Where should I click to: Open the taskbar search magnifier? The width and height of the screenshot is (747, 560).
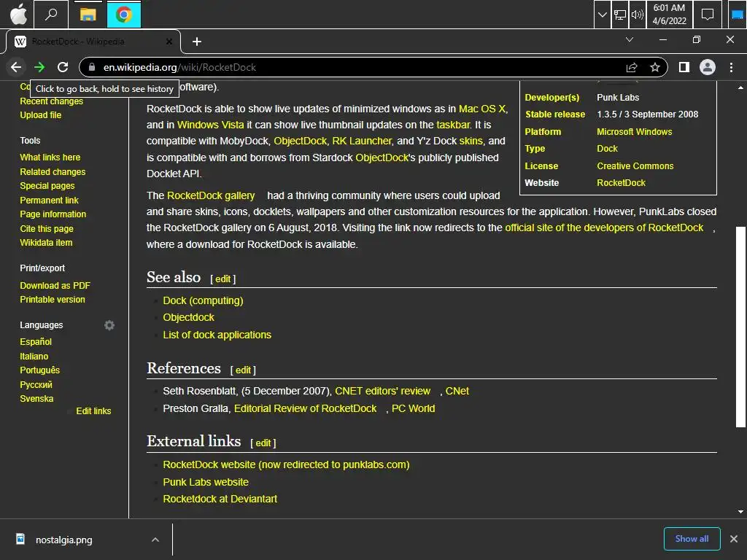(50, 15)
